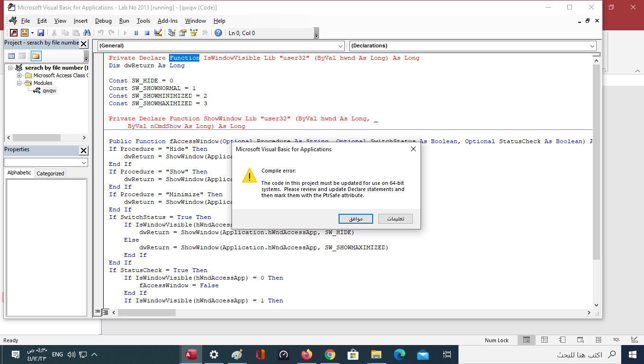Switch to the Alphabetic properties tab

click(19, 173)
